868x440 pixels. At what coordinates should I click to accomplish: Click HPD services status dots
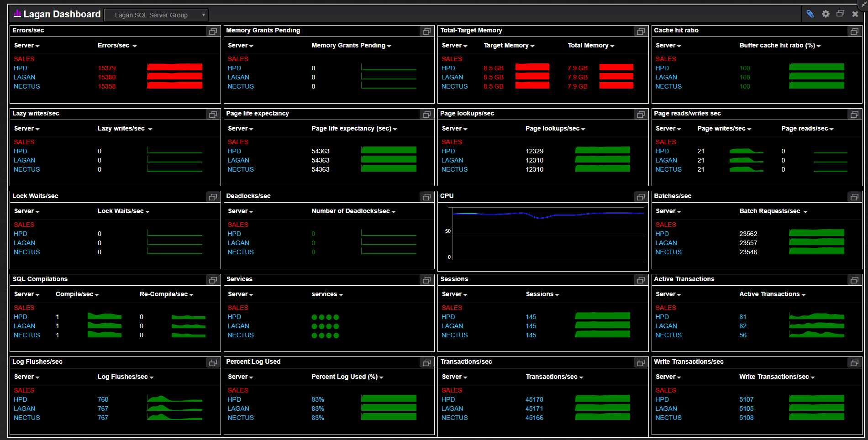[325, 317]
